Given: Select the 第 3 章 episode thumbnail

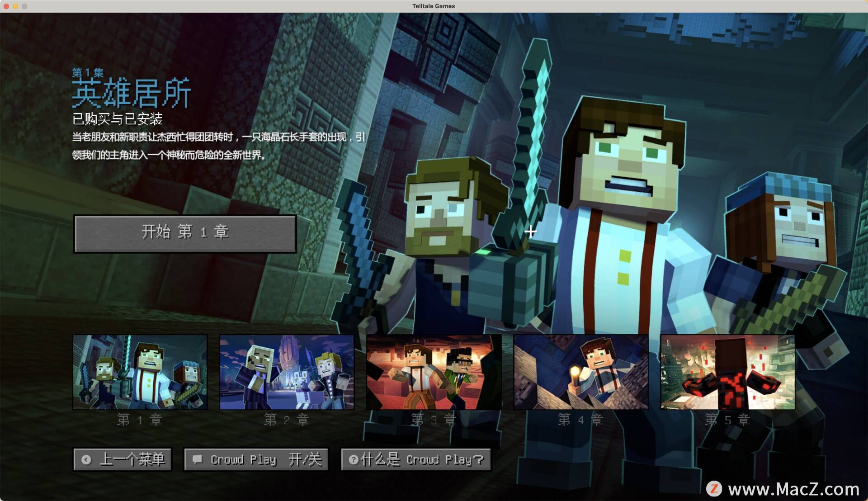Looking at the screenshot, I should click(434, 372).
